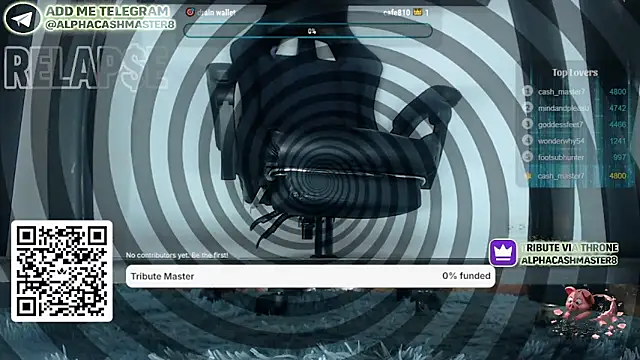Click the footsubhunter leaderboard name

561,157
